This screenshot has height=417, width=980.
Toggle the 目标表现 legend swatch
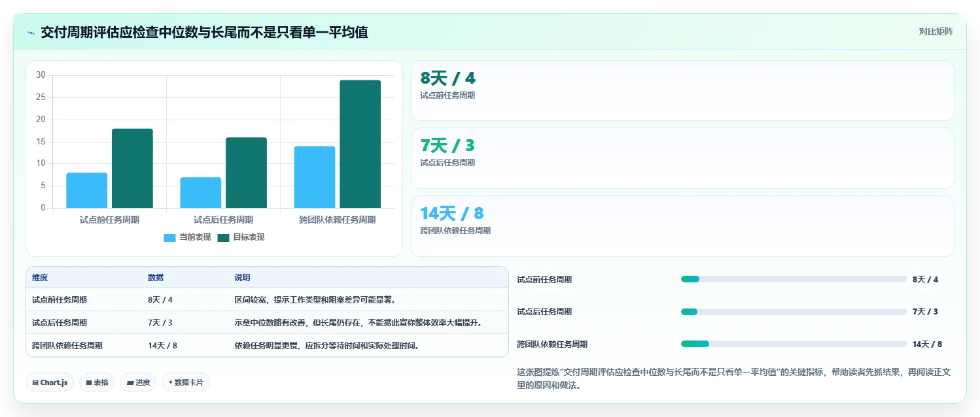(223, 238)
